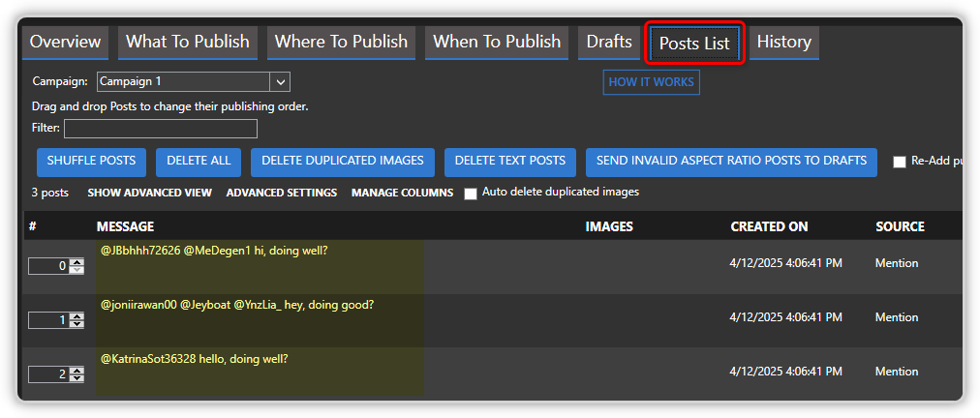Image resolution: width=980 pixels, height=418 pixels.
Task: Click Delete Duplicated Images
Action: pos(343,162)
